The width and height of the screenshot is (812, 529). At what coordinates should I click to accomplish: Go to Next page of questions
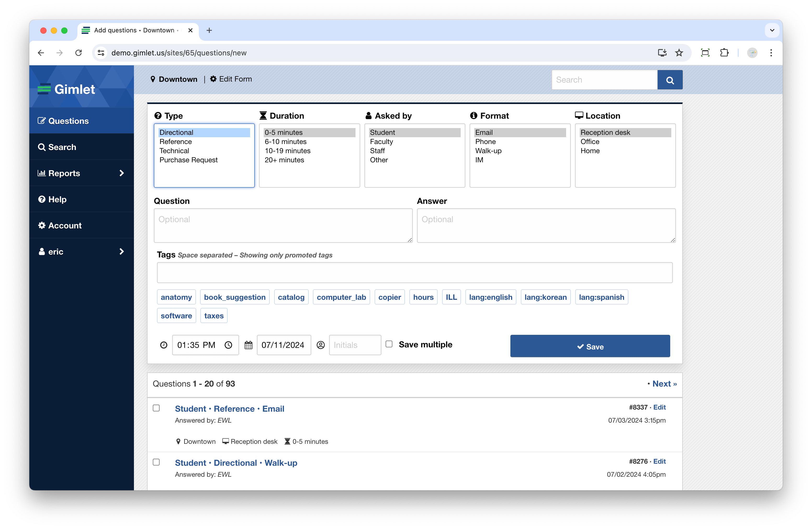pos(664,383)
